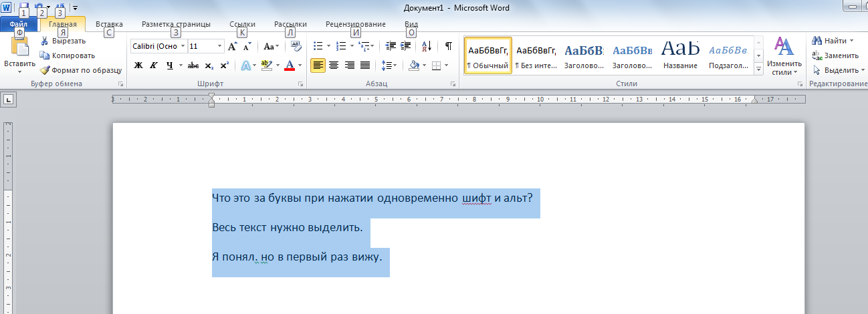868x314 pixels.
Task: Decrease paragraph indent
Action: [391, 46]
